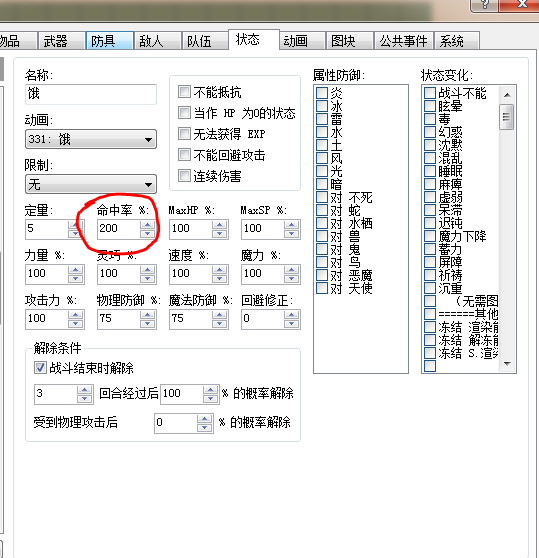Click the 命中率 % value field

point(118,229)
